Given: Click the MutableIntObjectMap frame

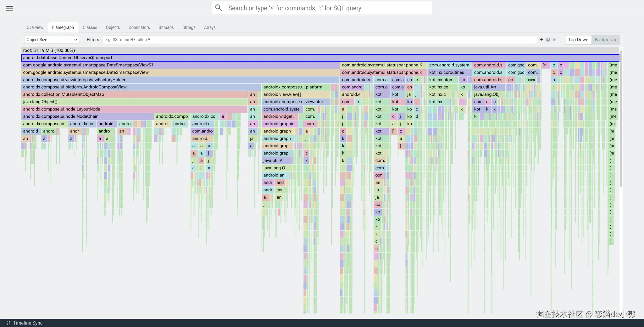Looking at the screenshot, I should point(135,94).
